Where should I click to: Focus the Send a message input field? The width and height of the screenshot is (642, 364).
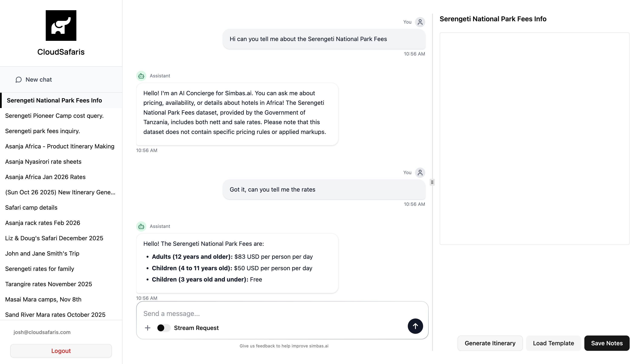tap(273, 313)
